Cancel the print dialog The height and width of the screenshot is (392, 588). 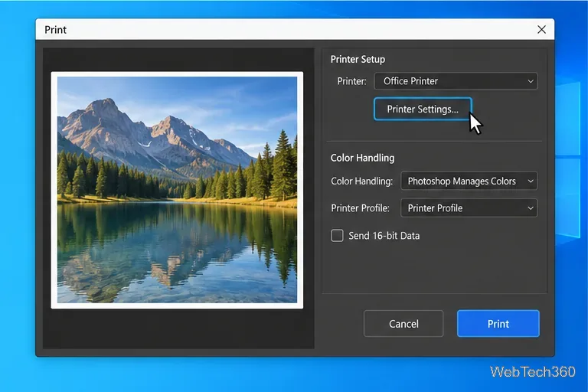403,323
